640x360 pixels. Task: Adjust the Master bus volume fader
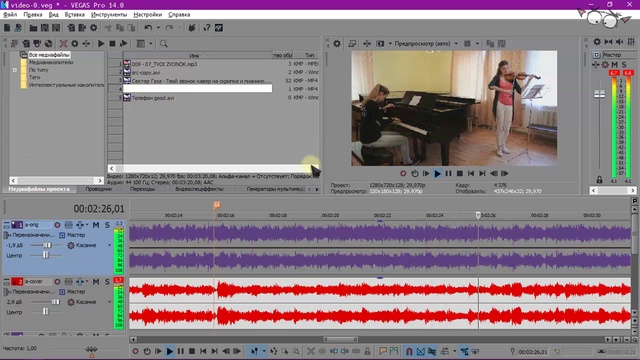click(599, 94)
